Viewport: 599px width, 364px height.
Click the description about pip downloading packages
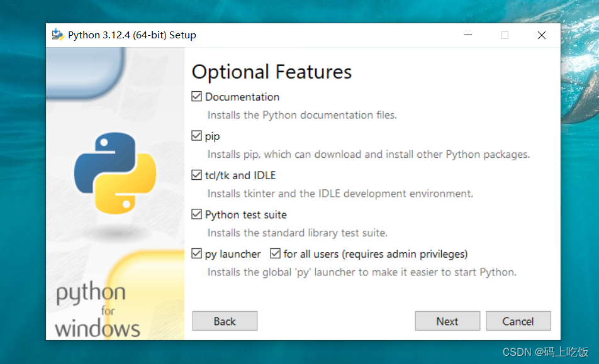coord(369,154)
